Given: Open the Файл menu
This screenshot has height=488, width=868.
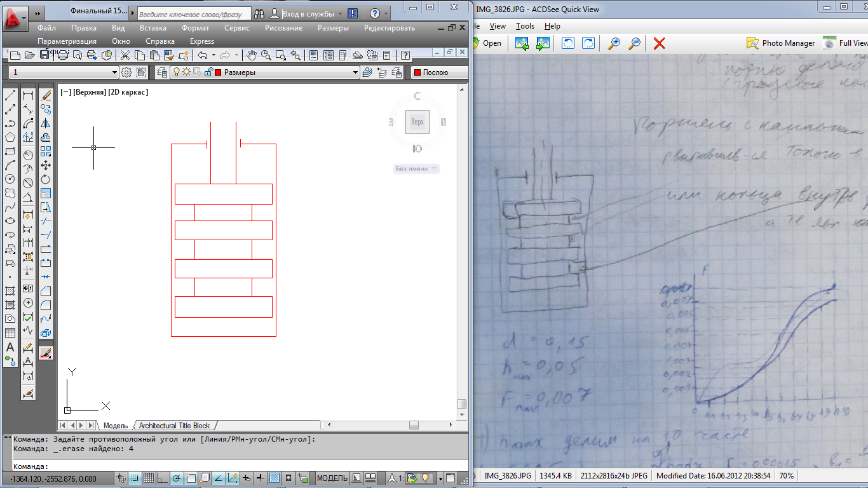Looking at the screenshot, I should point(46,28).
